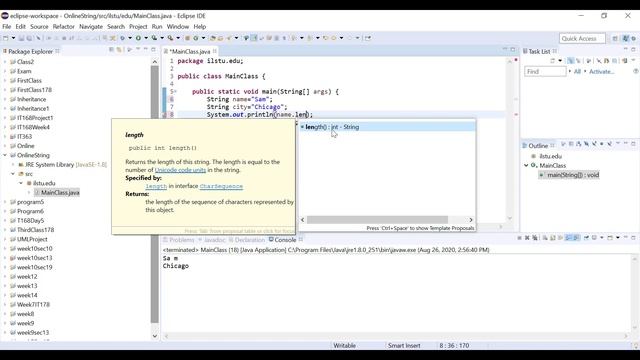The width and height of the screenshot is (640, 360).
Task: Open the Refactor menu
Action: [x=64, y=27]
